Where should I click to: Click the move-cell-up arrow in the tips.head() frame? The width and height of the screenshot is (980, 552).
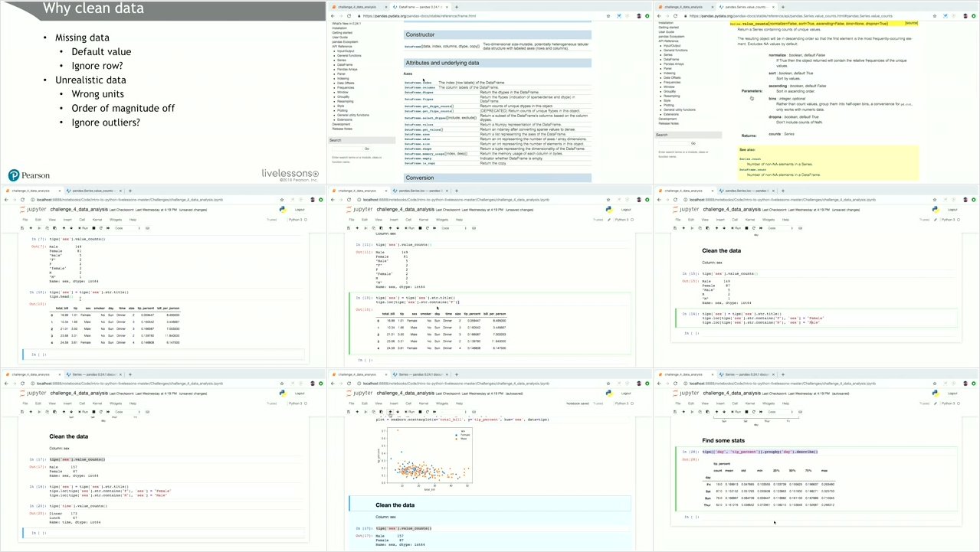pos(64,228)
